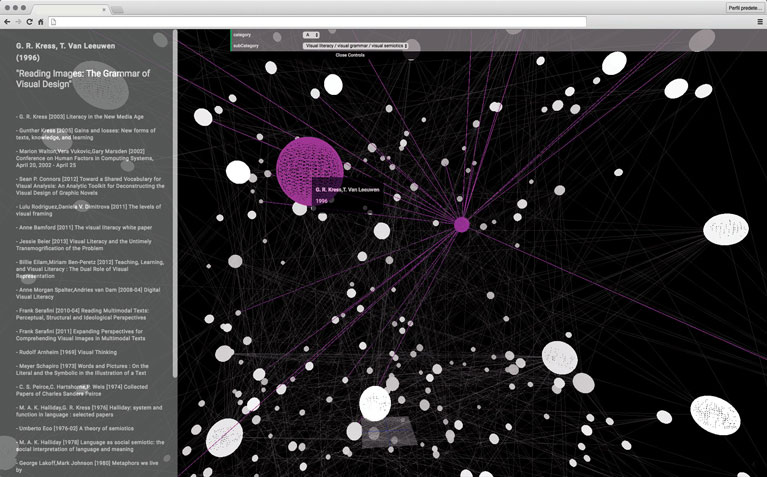Click the Reading Images: Grammar of Visual Design title

[x=83, y=79]
